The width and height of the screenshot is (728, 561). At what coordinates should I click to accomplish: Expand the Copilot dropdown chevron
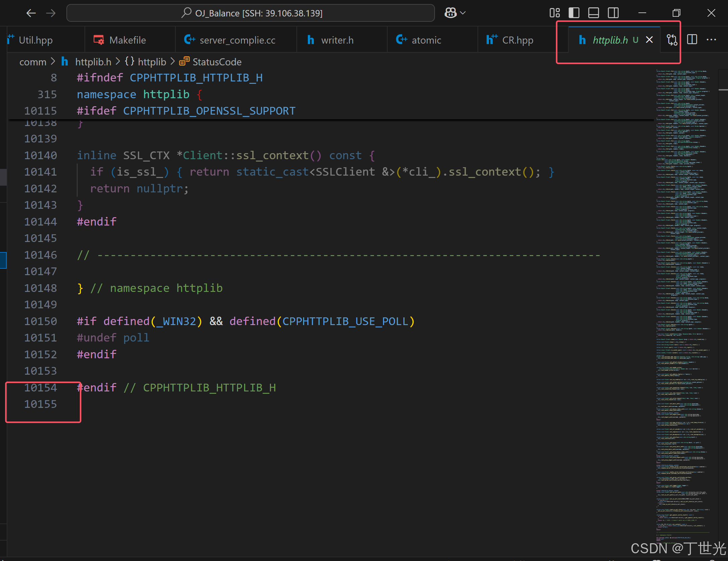pos(463,13)
